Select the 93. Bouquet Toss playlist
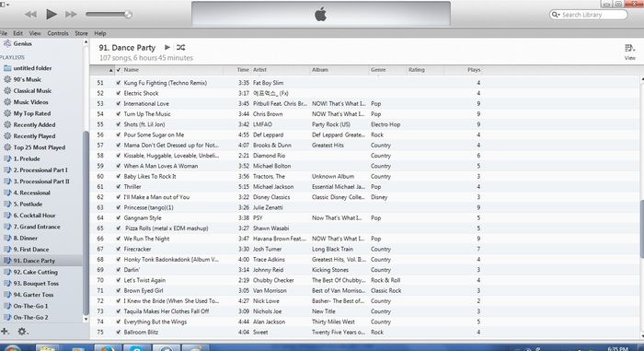644x351 pixels. (36, 284)
